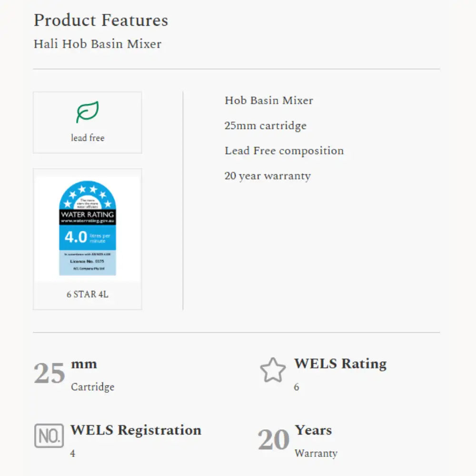
Task: Click the green lead free leaf icon
Action: [88, 112]
